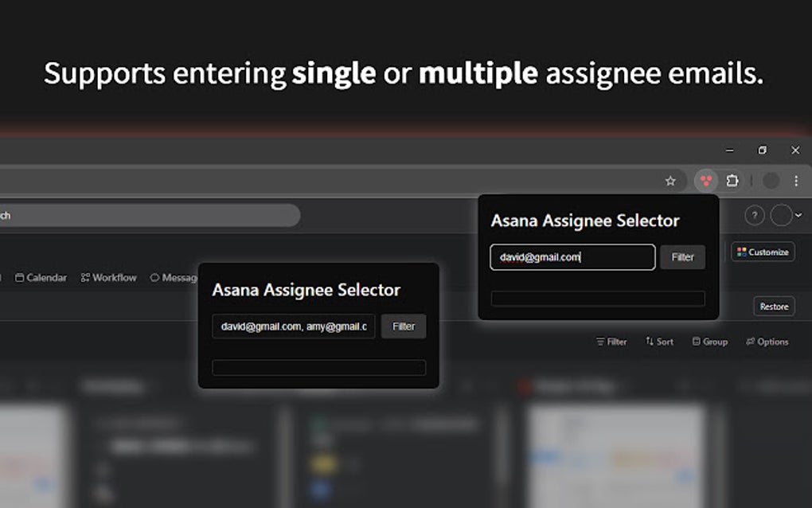Enable project Options settings
812x508 pixels.
[x=767, y=341]
